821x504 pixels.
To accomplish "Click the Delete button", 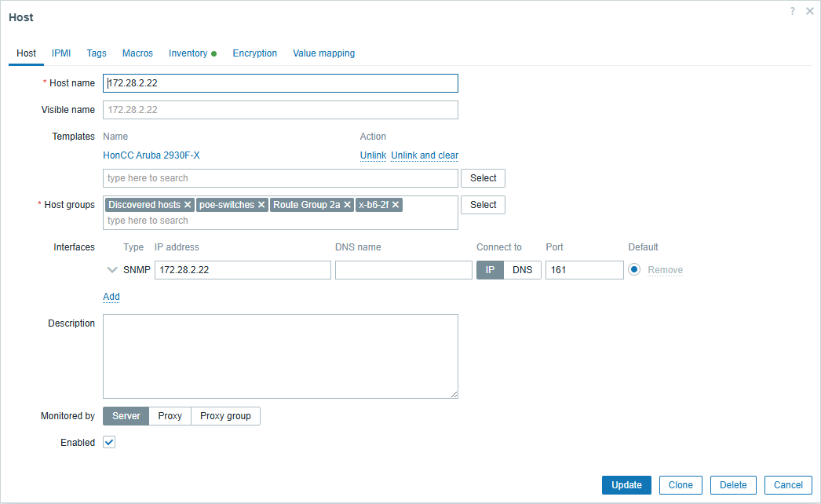I will coord(733,485).
